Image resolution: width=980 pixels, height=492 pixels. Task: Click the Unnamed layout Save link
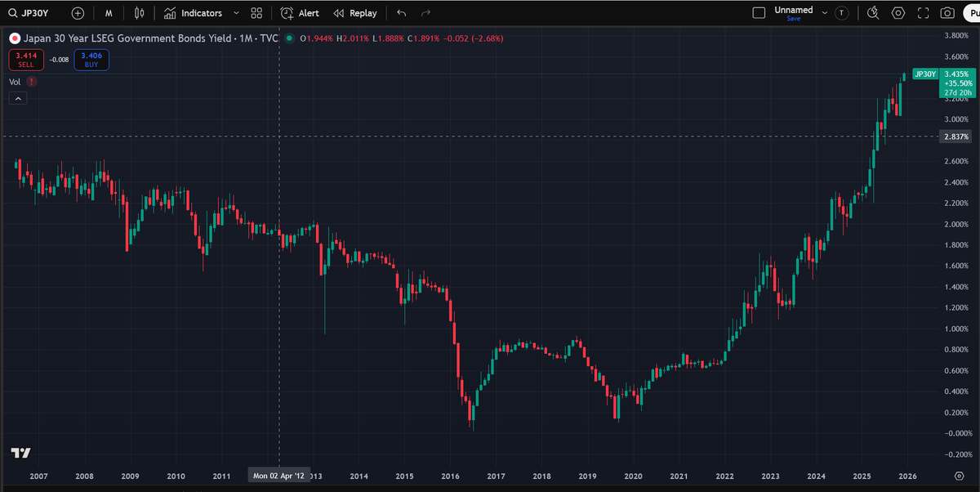tap(793, 19)
